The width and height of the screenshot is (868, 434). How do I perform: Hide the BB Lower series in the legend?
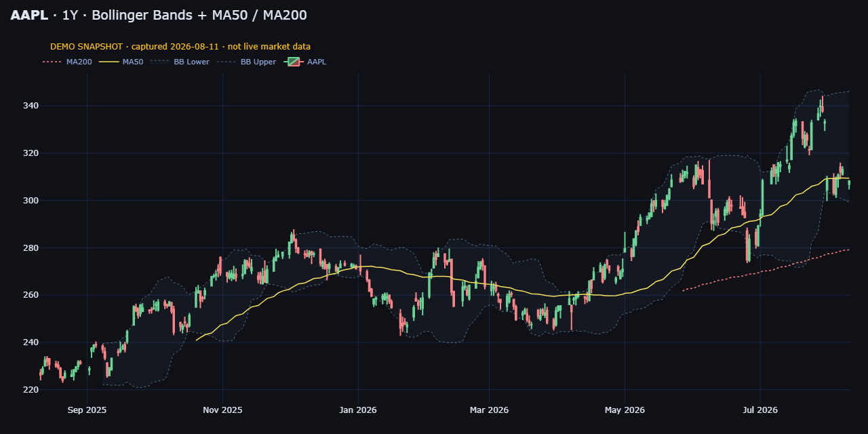(180, 62)
